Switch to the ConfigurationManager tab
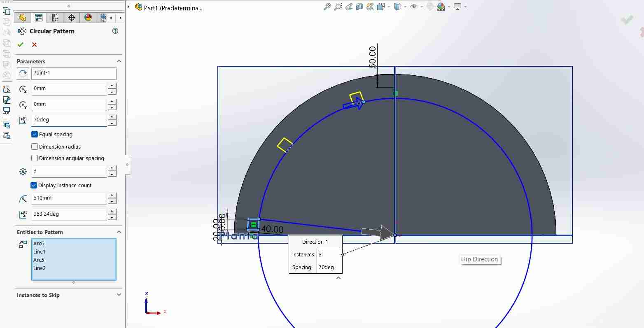644x328 pixels. 55,18
